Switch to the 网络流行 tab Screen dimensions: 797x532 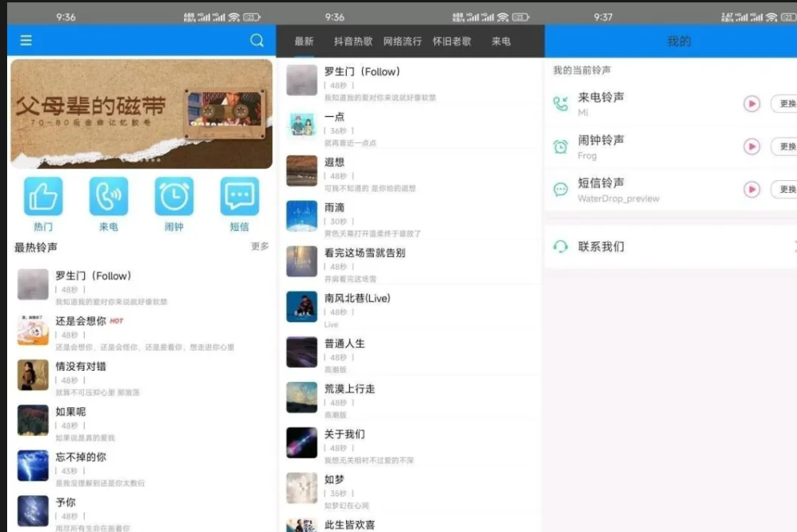click(402, 41)
